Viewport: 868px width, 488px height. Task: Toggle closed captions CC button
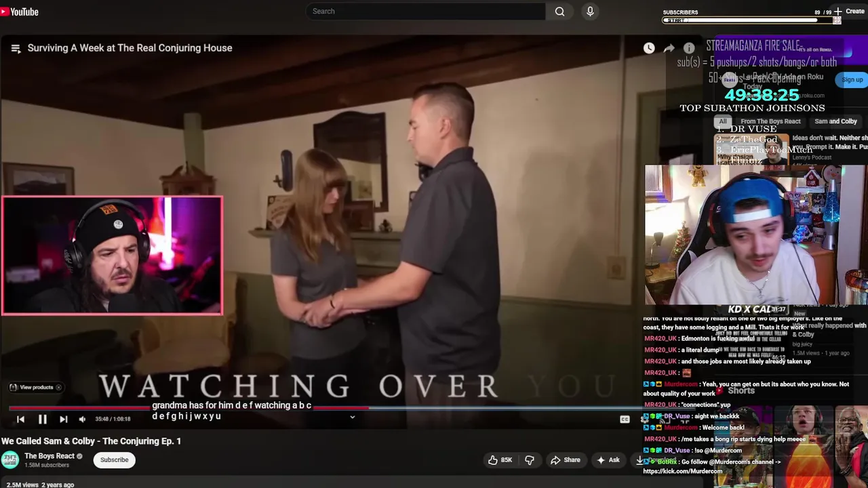coord(625,420)
